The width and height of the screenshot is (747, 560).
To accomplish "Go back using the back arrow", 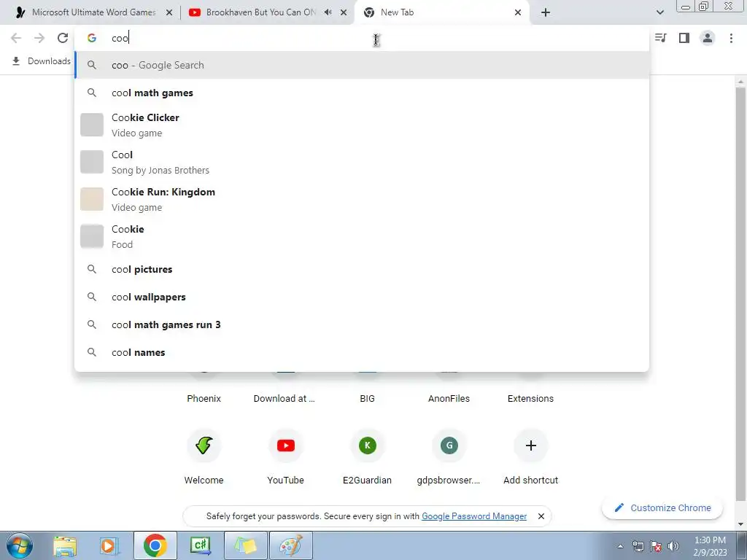I will click(x=16, y=38).
